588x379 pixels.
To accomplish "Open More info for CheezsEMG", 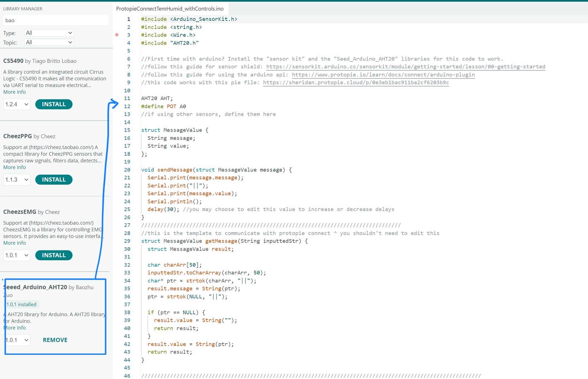I will point(14,243).
